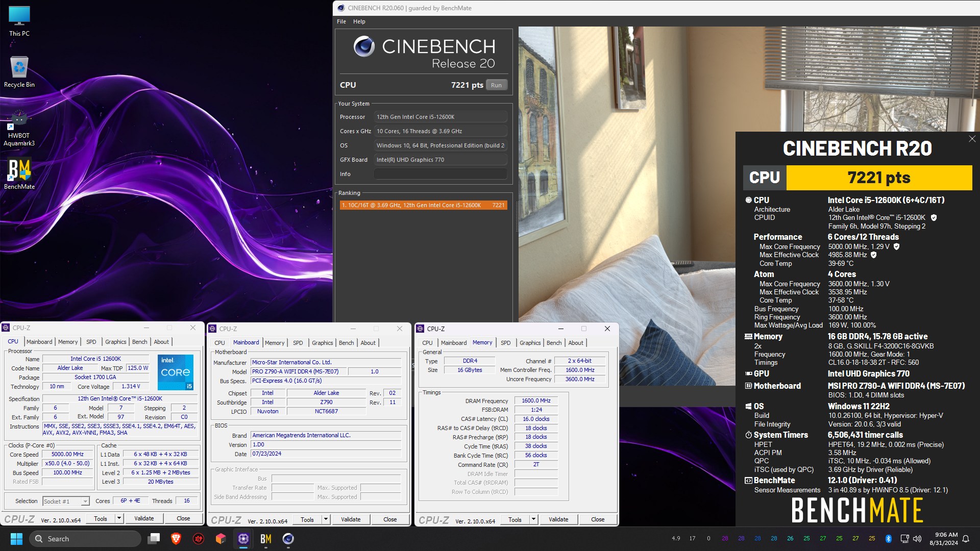Click the Core Speed value 5000.00 MHz

coord(67,454)
